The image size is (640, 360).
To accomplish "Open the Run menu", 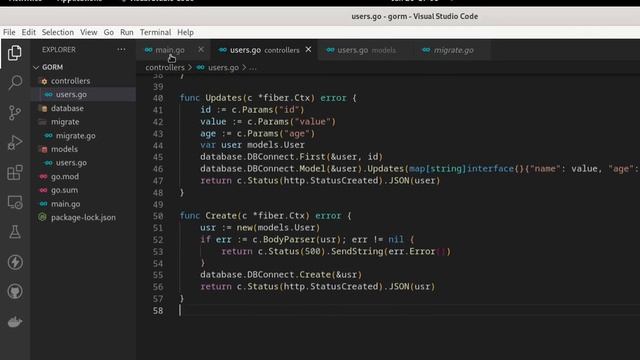I will [127, 32].
